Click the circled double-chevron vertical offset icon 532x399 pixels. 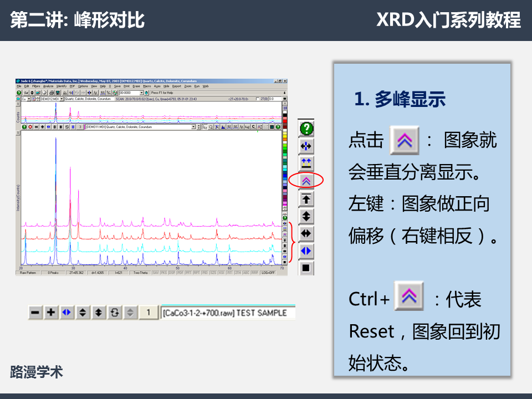[306, 181]
